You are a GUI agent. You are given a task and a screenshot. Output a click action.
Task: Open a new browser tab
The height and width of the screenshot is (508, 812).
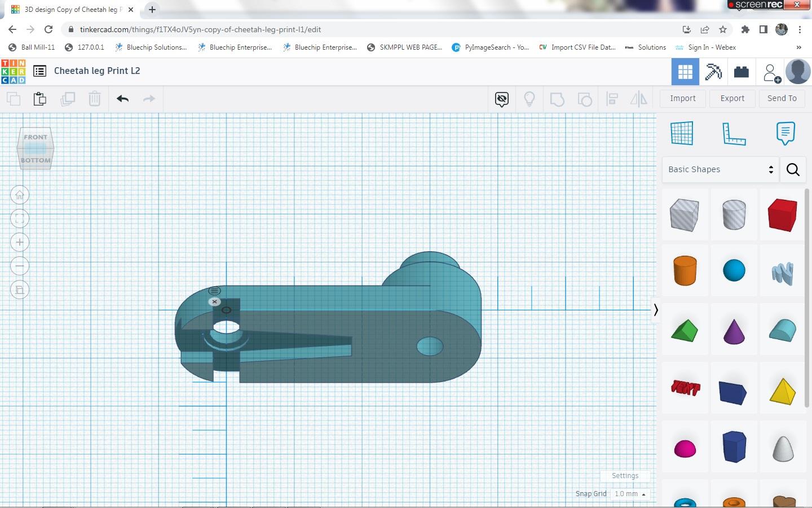coord(152,10)
